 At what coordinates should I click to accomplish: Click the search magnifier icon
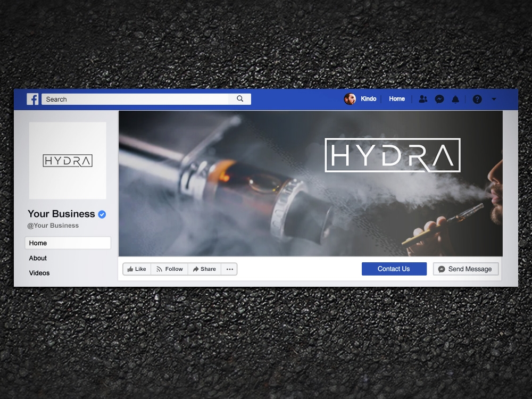(x=239, y=98)
